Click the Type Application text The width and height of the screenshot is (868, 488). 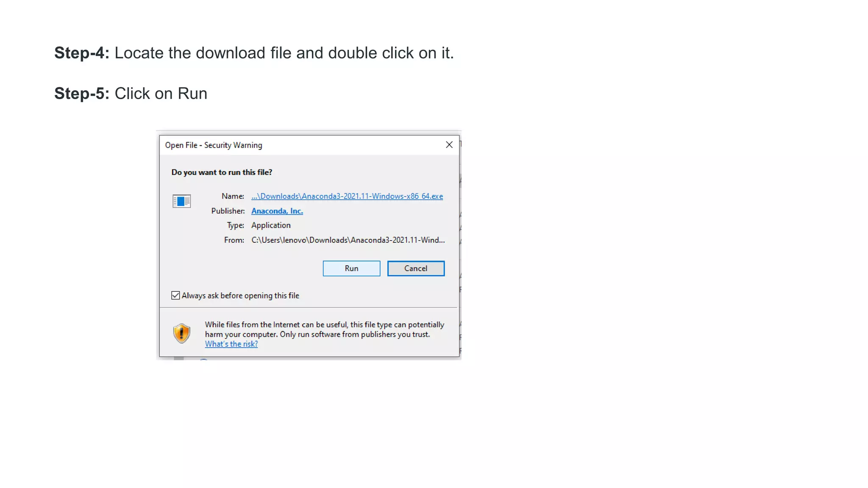[x=271, y=225]
